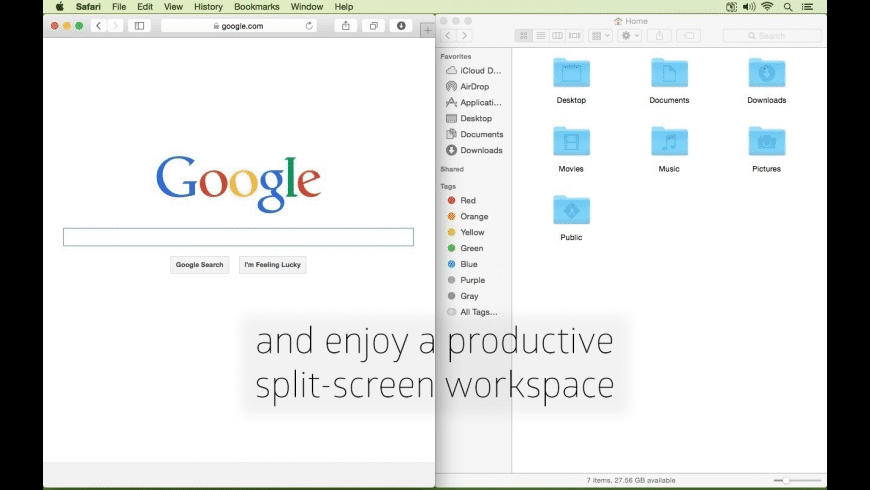Image resolution: width=870 pixels, height=490 pixels.
Task: Open the Finder action gear menu
Action: [630, 36]
